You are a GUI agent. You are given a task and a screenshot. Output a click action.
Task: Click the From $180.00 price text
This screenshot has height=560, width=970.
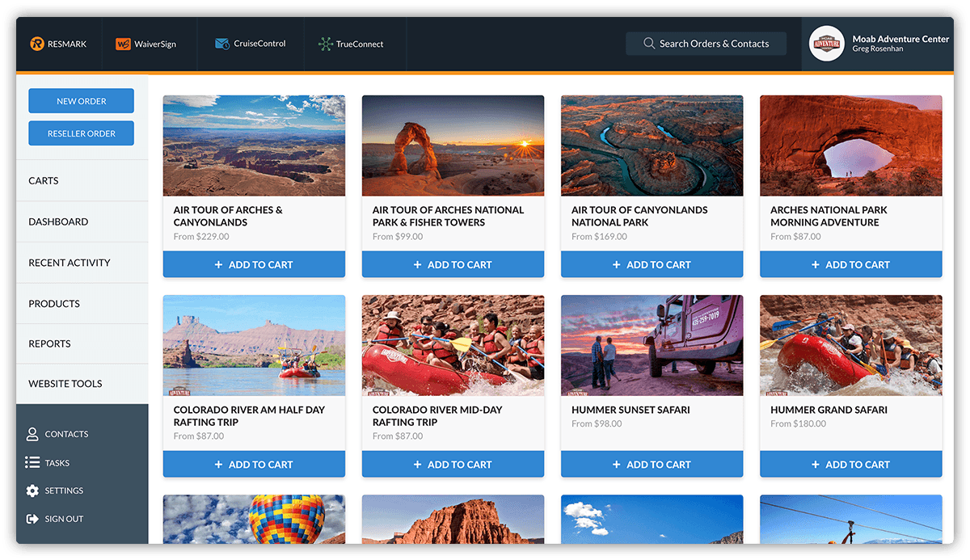coord(798,423)
